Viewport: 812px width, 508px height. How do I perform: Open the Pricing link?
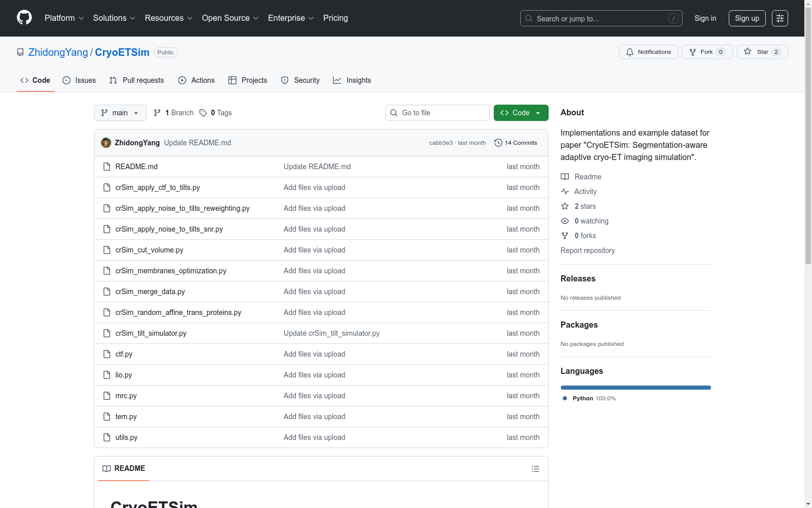(x=335, y=18)
